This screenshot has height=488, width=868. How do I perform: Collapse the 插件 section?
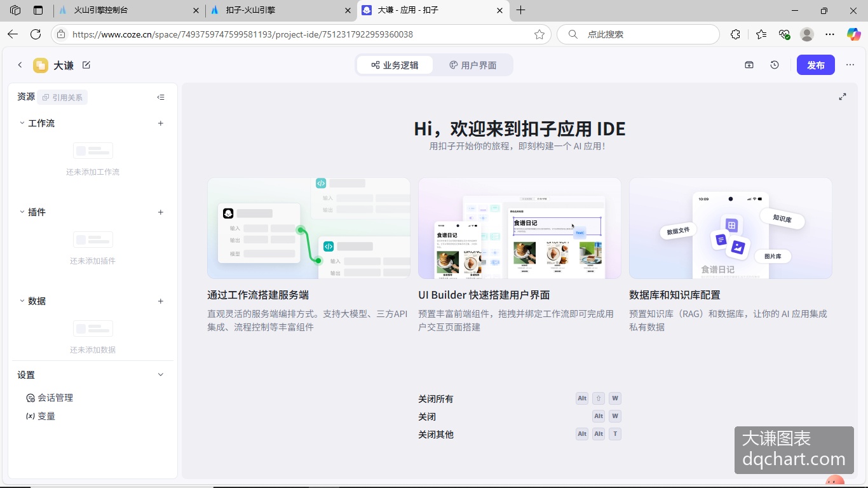(22, 212)
